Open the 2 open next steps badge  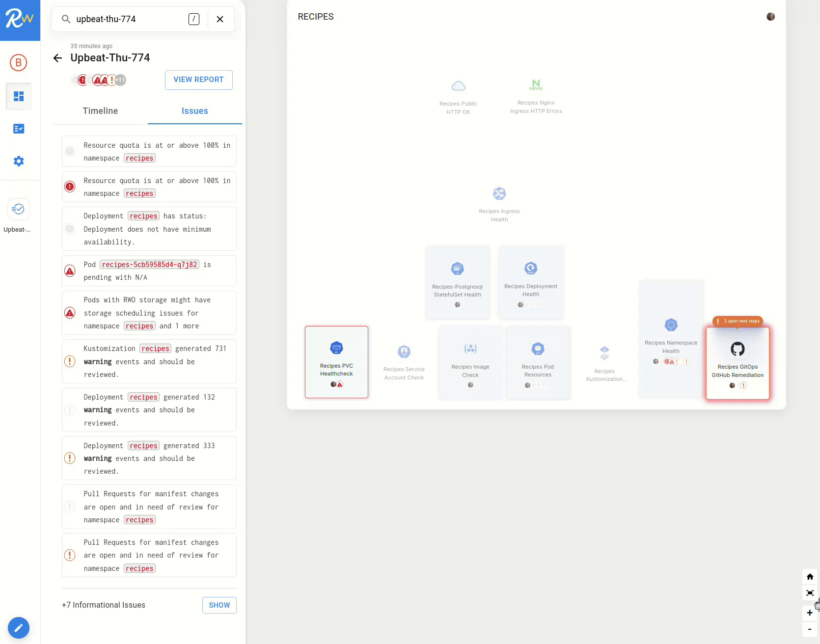click(738, 321)
